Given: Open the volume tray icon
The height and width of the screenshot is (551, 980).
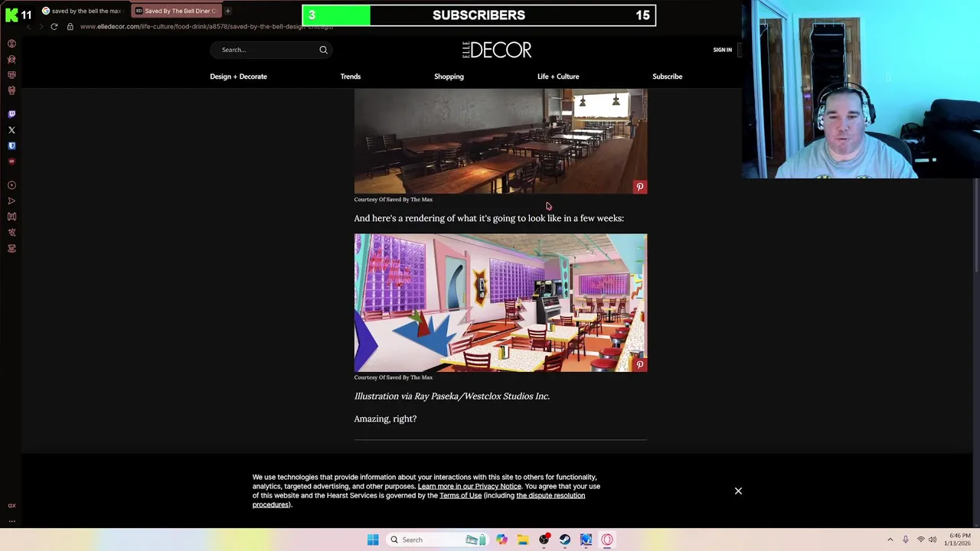Looking at the screenshot, I should 933,540.
